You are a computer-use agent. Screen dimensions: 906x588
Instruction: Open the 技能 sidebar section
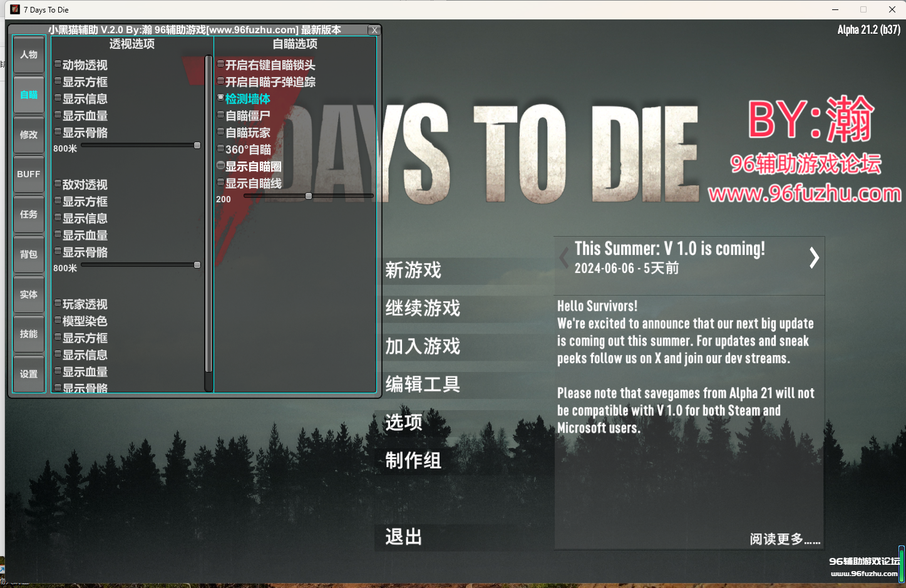(29, 334)
